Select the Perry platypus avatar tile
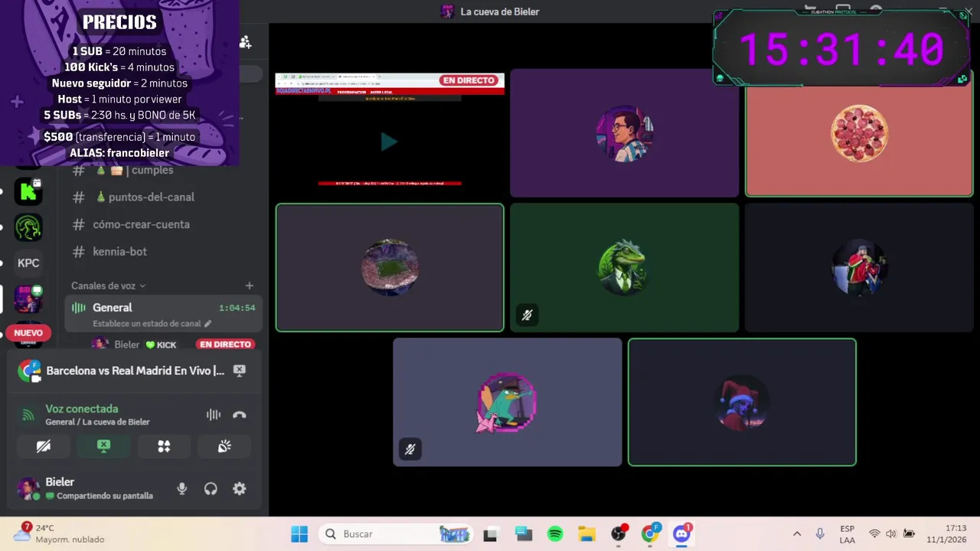The width and height of the screenshot is (980, 551). [508, 402]
